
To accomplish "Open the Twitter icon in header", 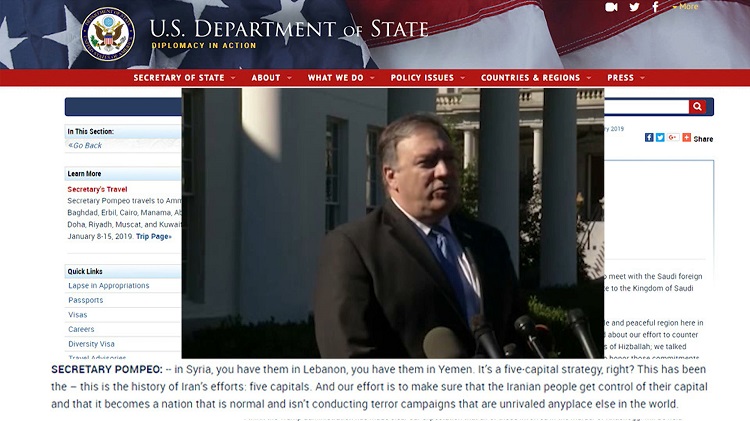I will coord(634,7).
